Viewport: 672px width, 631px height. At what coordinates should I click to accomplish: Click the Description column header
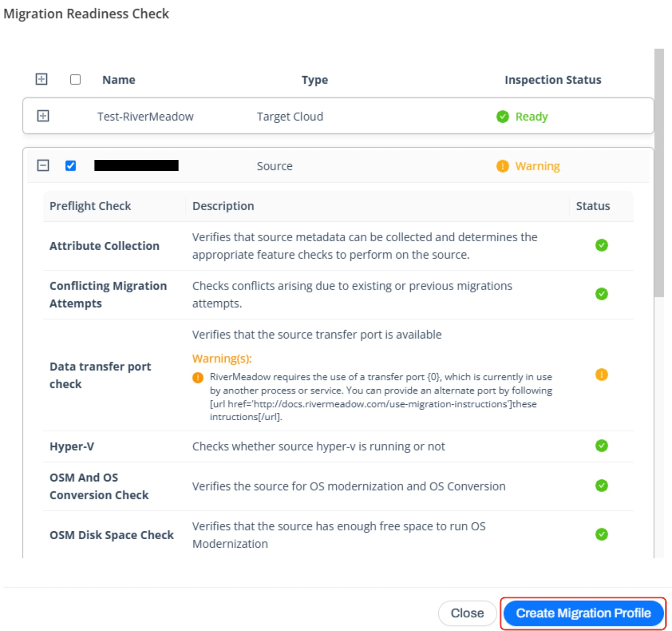223,206
